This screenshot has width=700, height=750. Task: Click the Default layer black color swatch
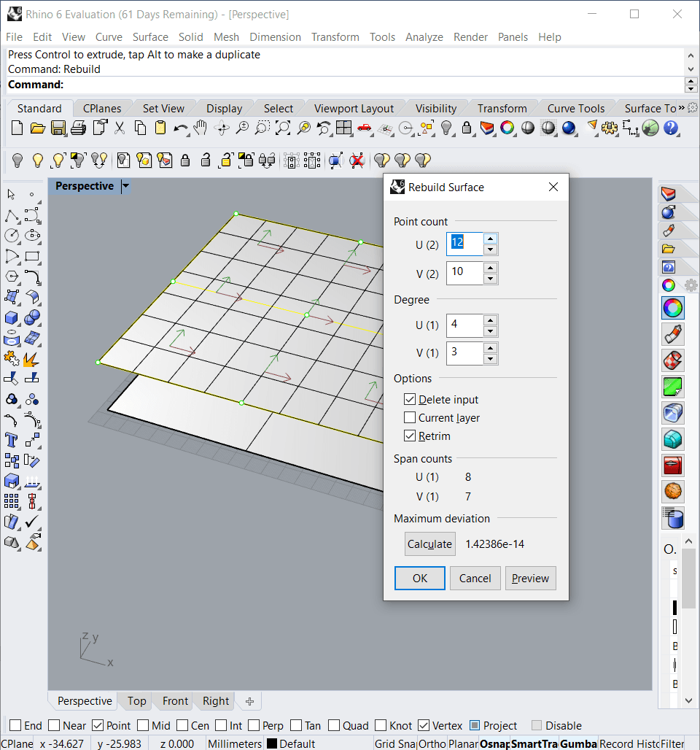tap(272, 743)
